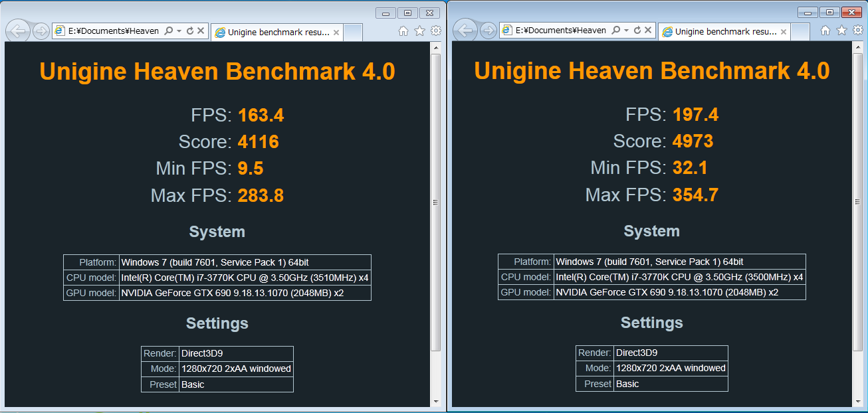
Task: Open the Tools gear in left window
Action: (436, 31)
